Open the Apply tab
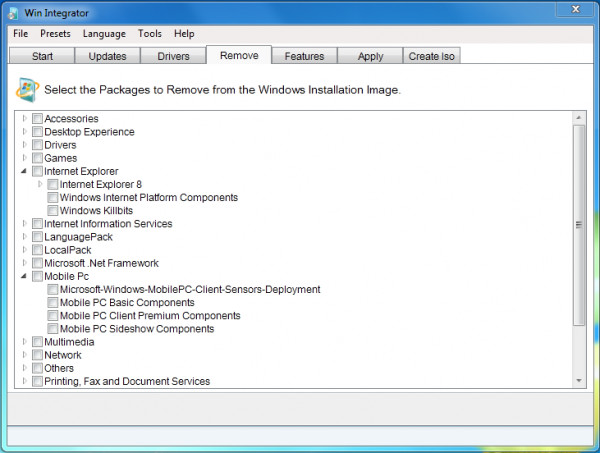Image resolution: width=600 pixels, height=453 pixels. 370,56
